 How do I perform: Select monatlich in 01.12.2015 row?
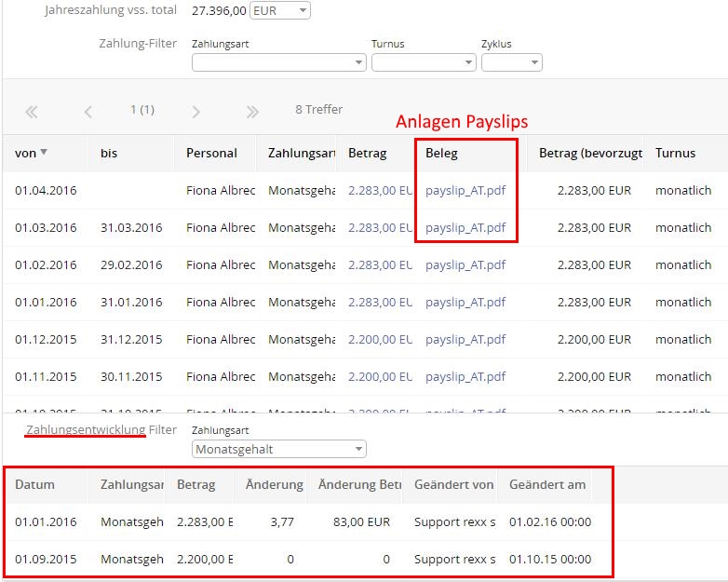(x=683, y=339)
